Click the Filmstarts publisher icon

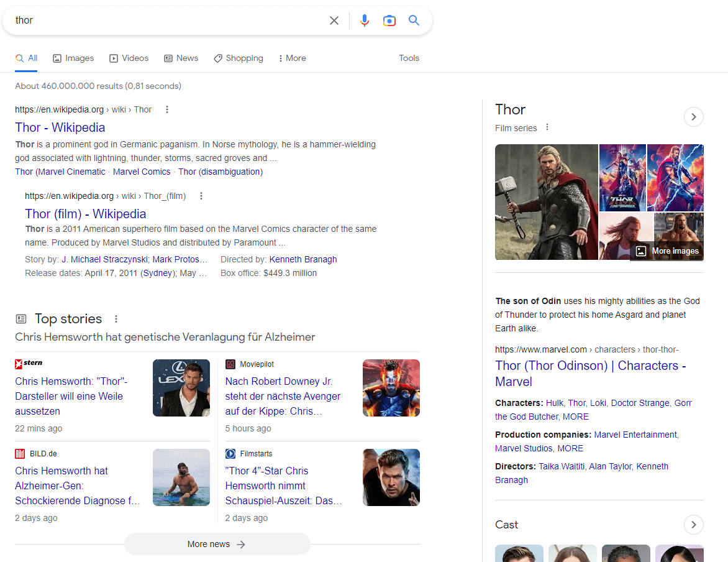[x=230, y=454]
